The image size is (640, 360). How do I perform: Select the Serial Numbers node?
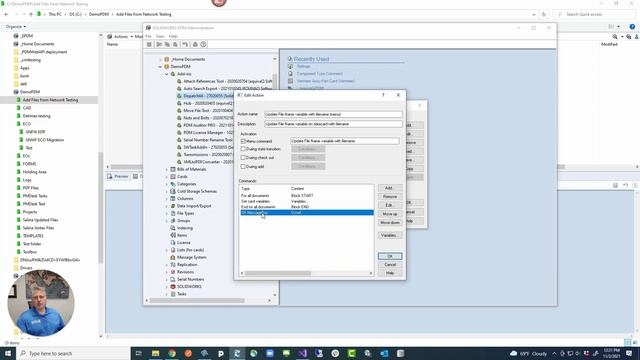coord(190,279)
